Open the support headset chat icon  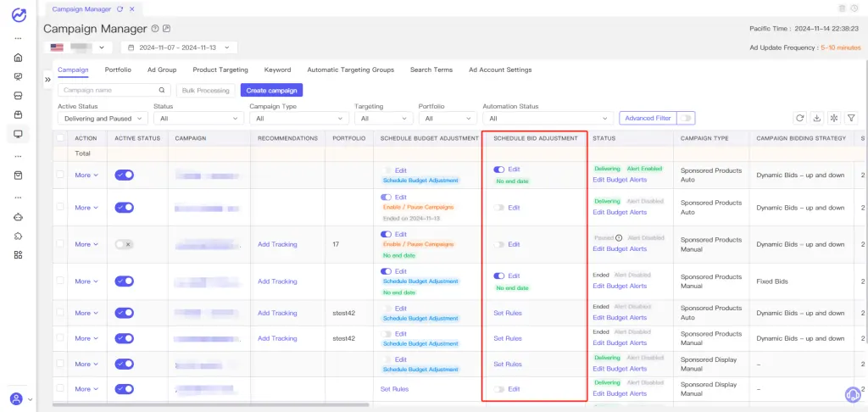pyautogui.click(x=853, y=394)
